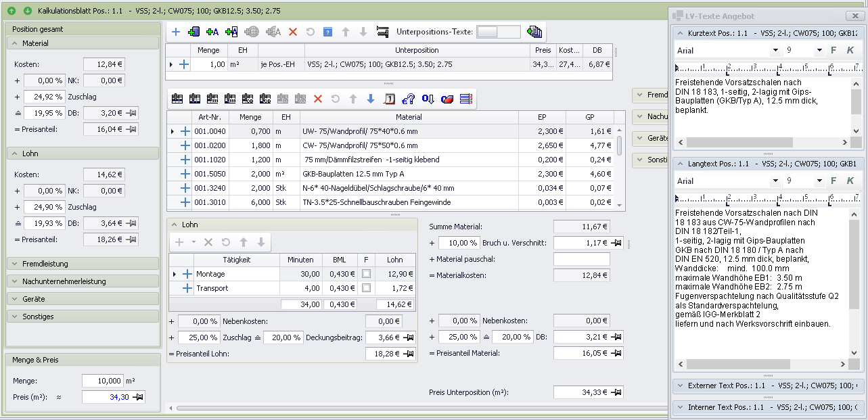The height and width of the screenshot is (420, 868).
Task: Click the blue down arrow in material toolbar
Action: [370, 99]
